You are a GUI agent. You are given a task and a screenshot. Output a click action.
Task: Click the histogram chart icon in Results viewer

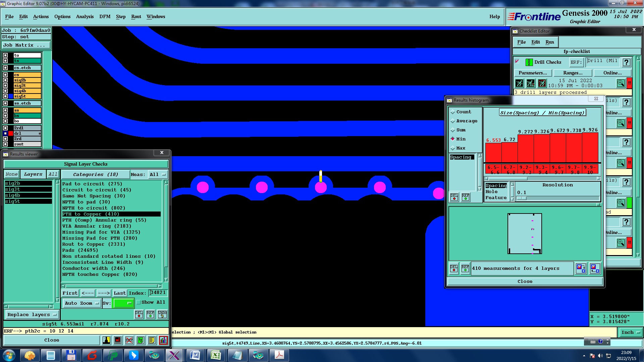(x=163, y=340)
